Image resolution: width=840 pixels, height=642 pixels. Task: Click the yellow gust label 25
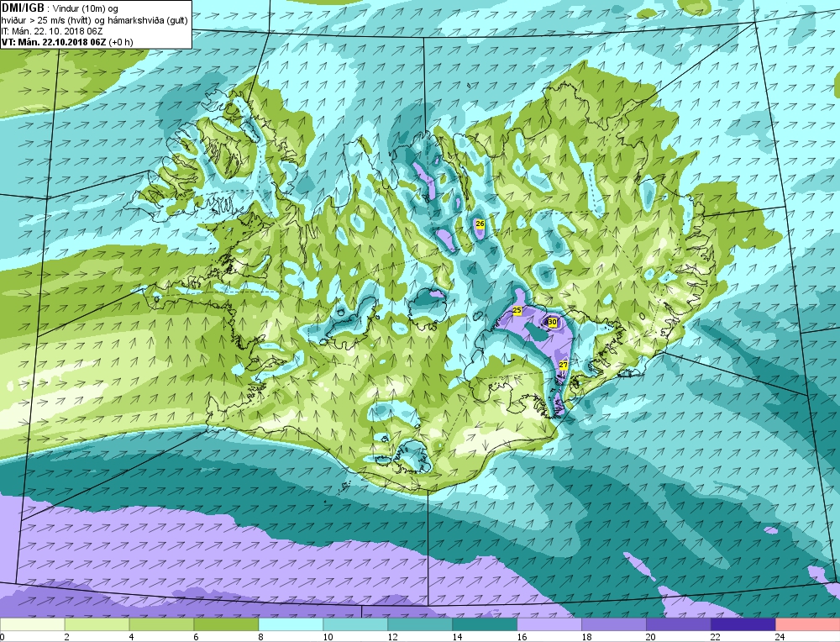pos(517,310)
